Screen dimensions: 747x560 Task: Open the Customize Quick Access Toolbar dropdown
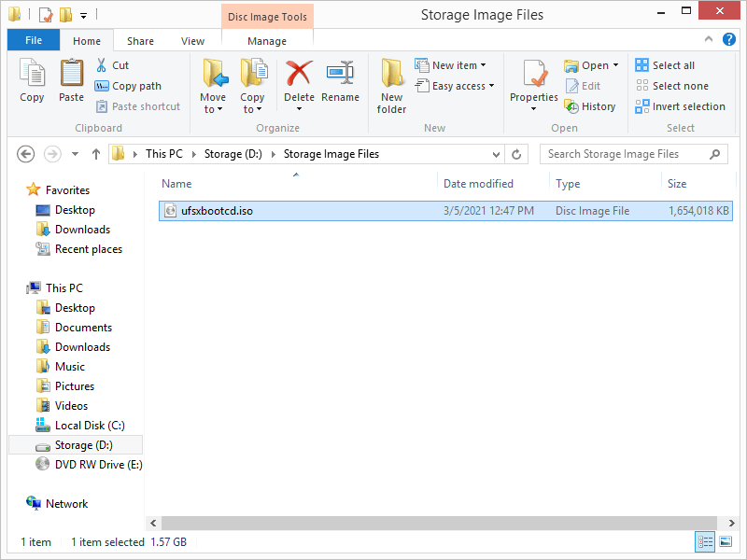coord(83,16)
